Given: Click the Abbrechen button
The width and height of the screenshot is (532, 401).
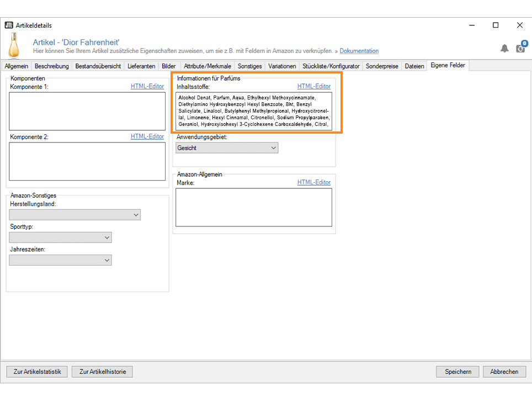Looking at the screenshot, I should (x=504, y=372).
